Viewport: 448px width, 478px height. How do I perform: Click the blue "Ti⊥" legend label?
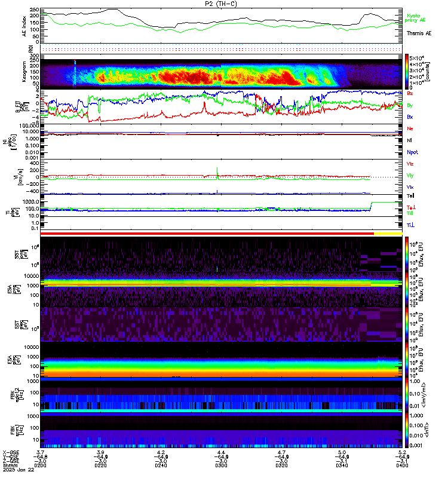[x=410, y=225]
